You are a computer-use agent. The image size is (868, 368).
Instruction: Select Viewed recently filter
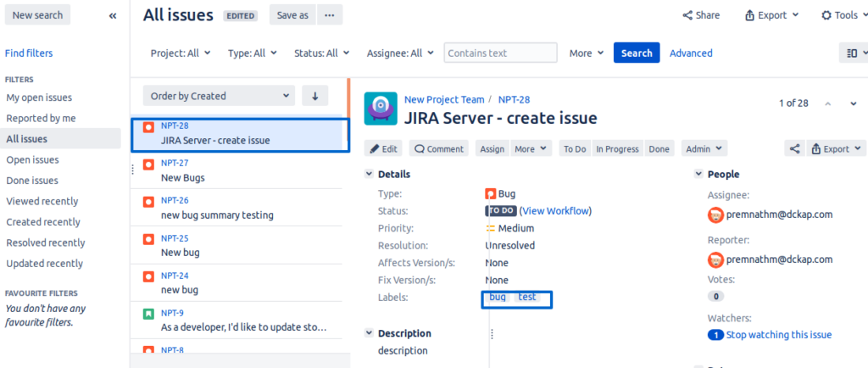[42, 202]
